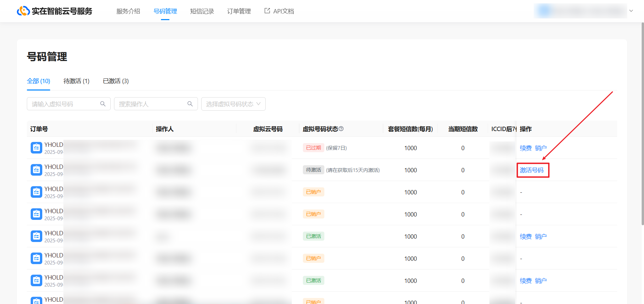
Task: Switch to the 待激活 (1) tab
Action: point(76,81)
